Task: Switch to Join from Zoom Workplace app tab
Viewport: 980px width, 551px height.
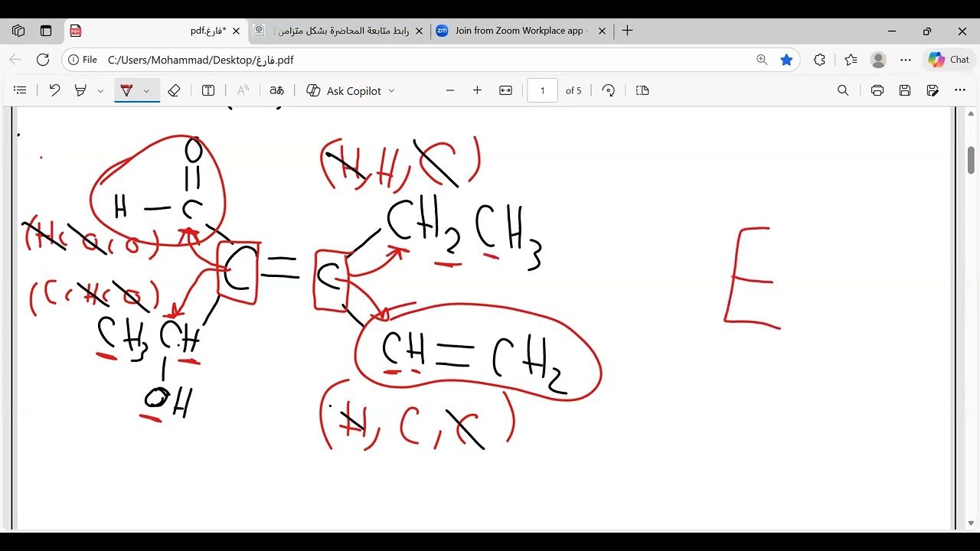Action: pos(521,31)
